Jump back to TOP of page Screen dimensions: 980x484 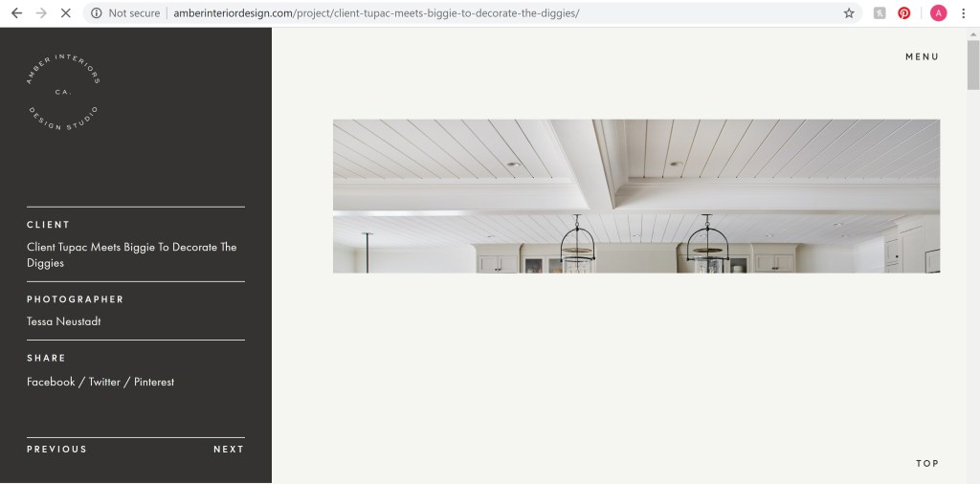[926, 464]
